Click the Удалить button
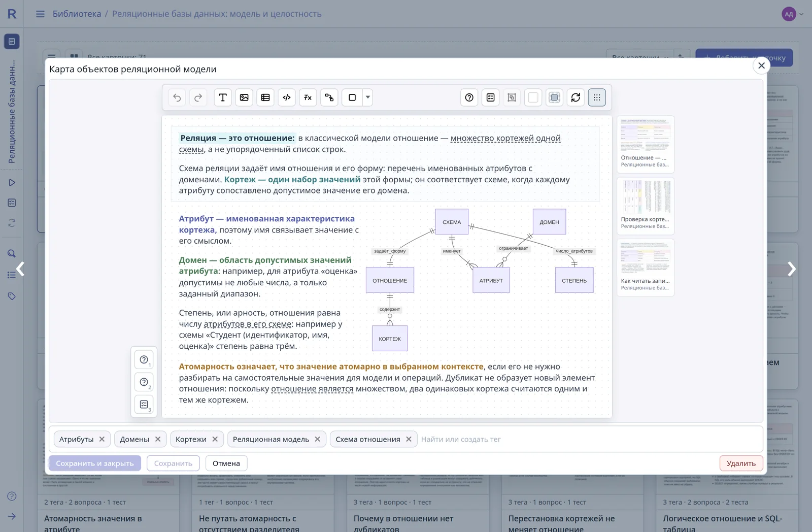 click(x=741, y=463)
